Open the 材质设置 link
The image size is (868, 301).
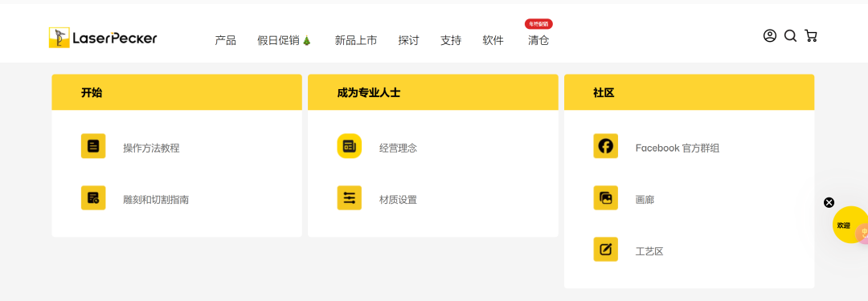[x=398, y=200]
